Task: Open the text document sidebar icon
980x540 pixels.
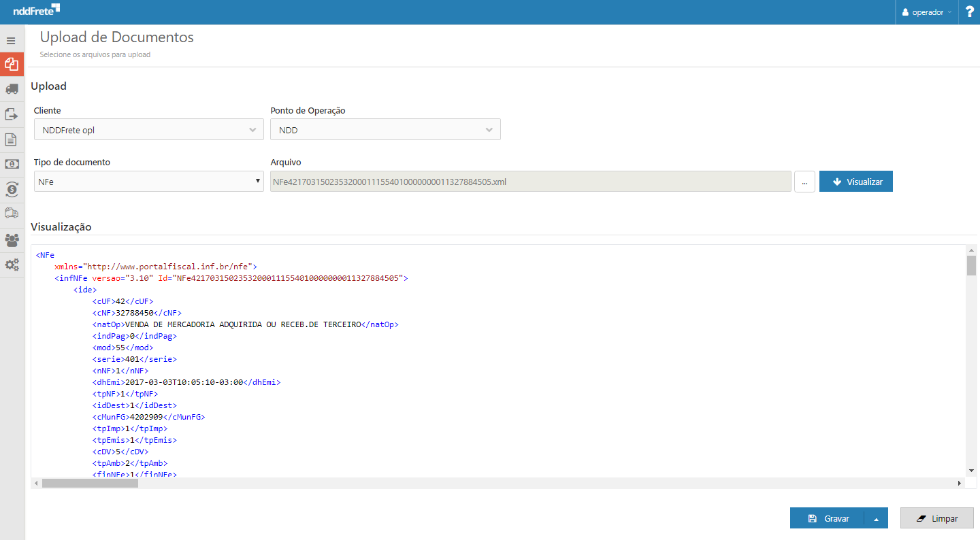Action: click(x=11, y=139)
